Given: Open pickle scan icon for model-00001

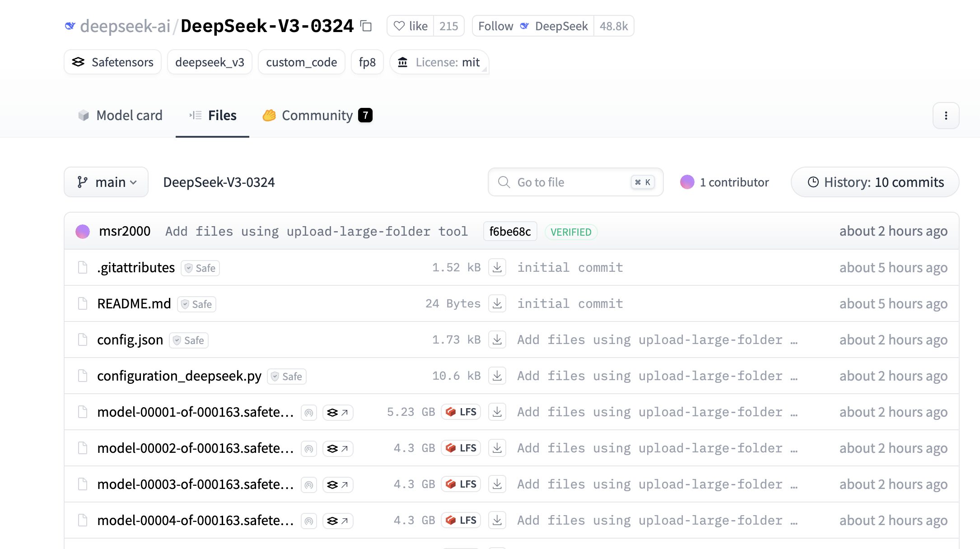Looking at the screenshot, I should 309,412.
